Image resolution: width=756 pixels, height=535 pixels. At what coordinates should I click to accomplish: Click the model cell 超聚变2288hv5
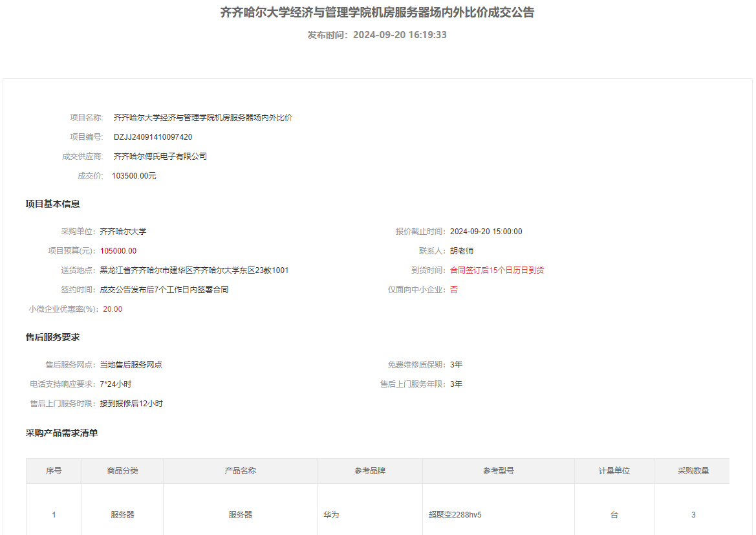455,515
